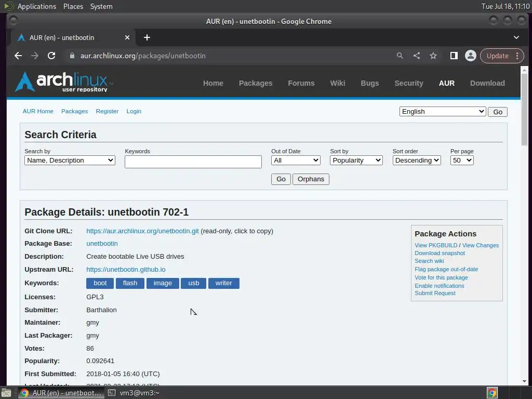Click the Arch Linux logo
Viewport: 532px width, 399px height.
coord(64,82)
